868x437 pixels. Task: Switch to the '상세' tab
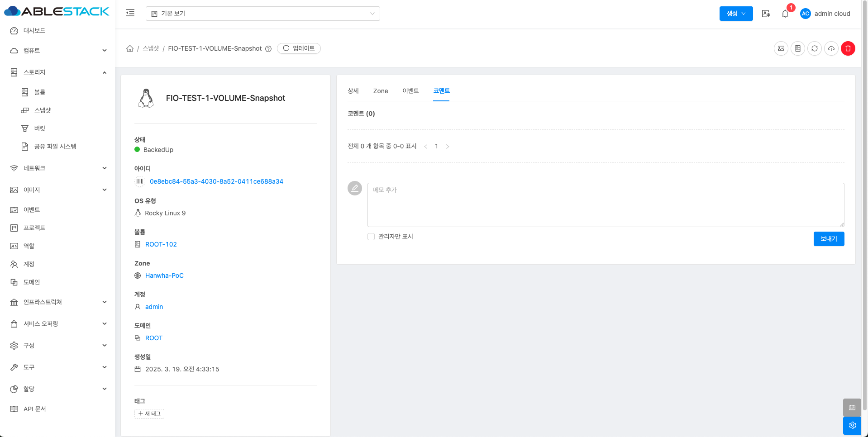pyautogui.click(x=353, y=91)
